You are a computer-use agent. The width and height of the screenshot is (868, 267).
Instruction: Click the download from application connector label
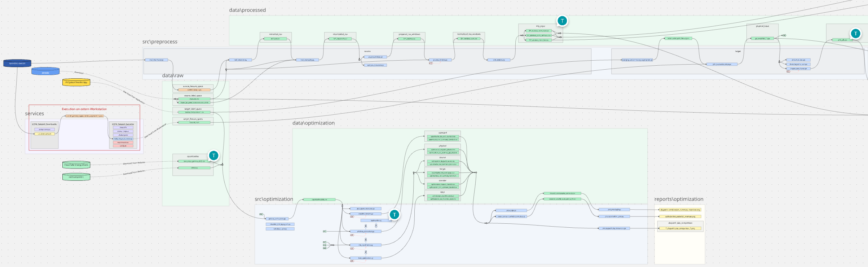click(134, 97)
